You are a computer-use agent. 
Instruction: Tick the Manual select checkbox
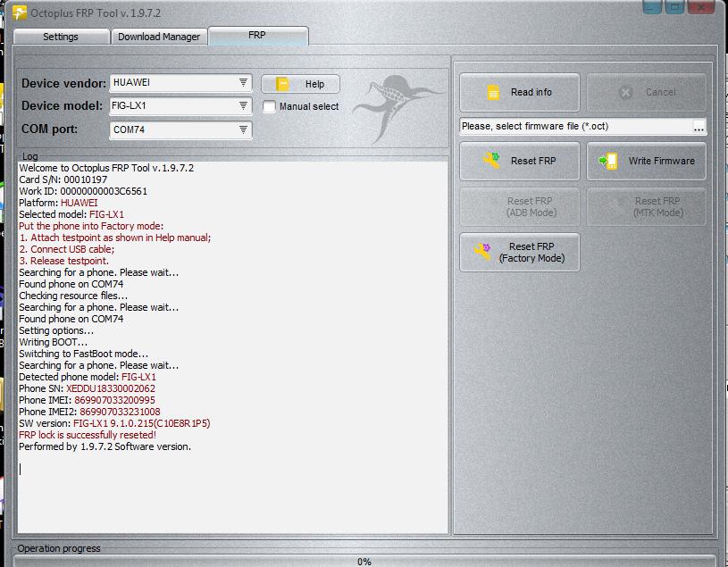269,107
